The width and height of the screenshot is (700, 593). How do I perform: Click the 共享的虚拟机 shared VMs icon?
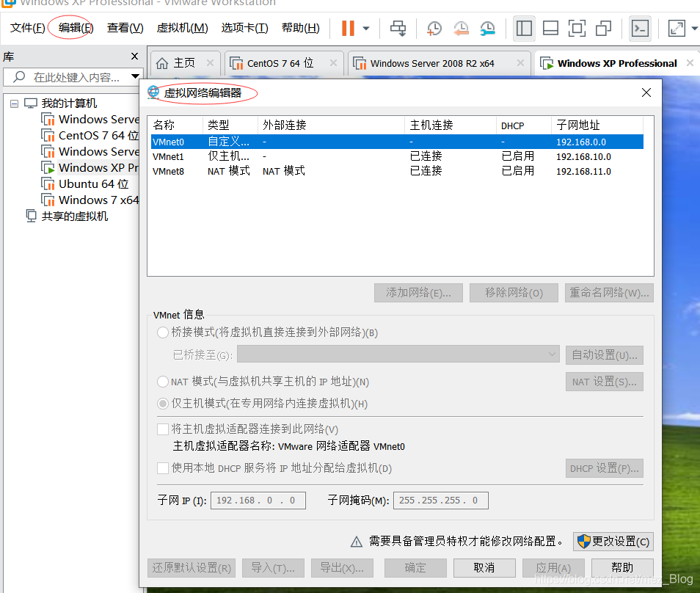[x=31, y=216]
